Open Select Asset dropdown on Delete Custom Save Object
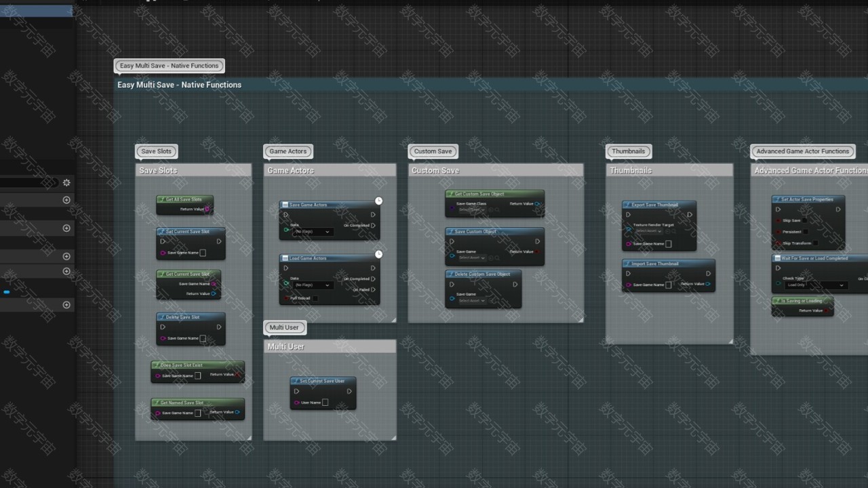The width and height of the screenshot is (868, 488). [471, 300]
